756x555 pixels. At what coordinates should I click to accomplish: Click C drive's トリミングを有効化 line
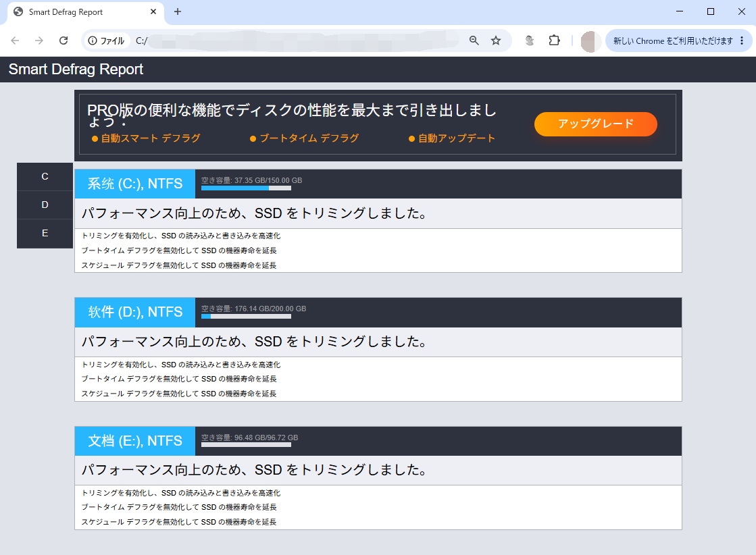coord(181,236)
